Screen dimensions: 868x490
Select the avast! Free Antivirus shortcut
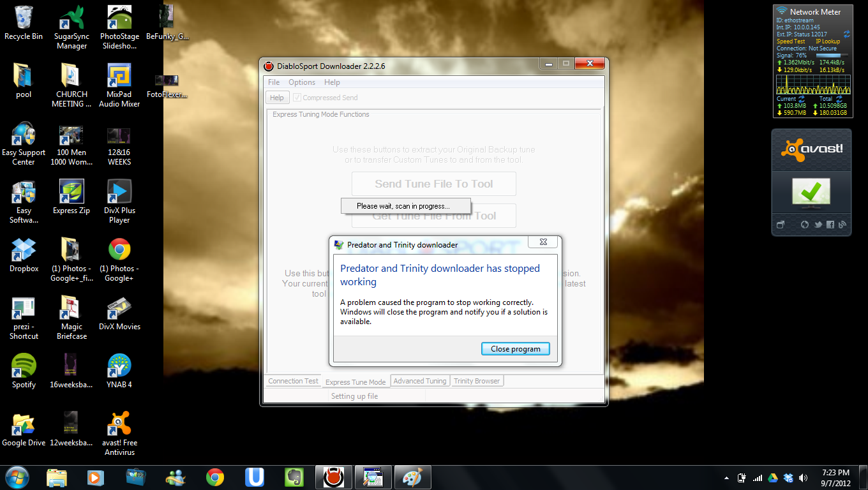(119, 434)
